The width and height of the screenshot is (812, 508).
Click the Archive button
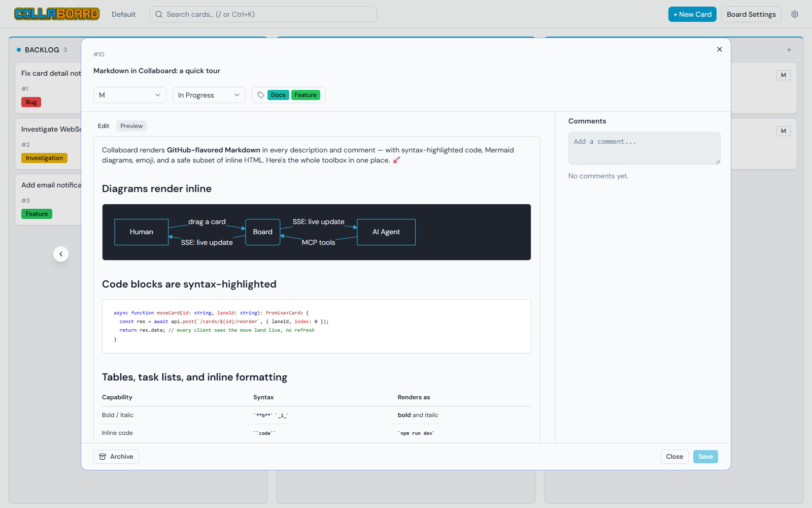click(116, 457)
